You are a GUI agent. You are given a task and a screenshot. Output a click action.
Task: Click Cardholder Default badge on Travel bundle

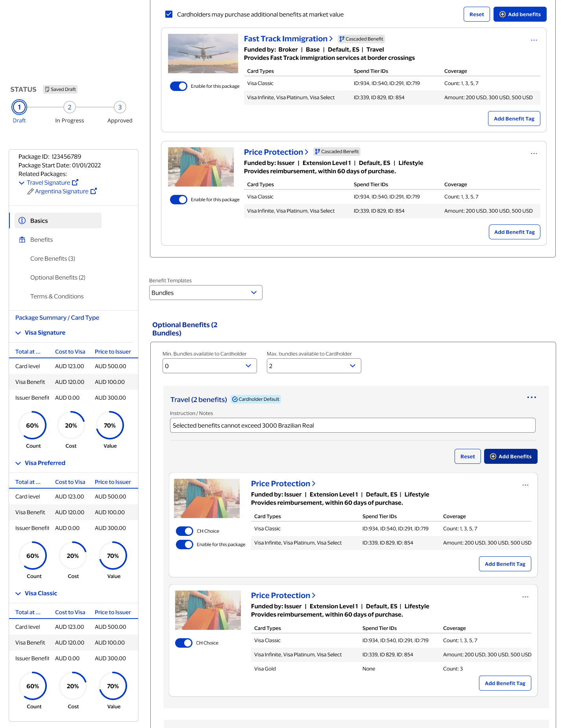pos(256,399)
